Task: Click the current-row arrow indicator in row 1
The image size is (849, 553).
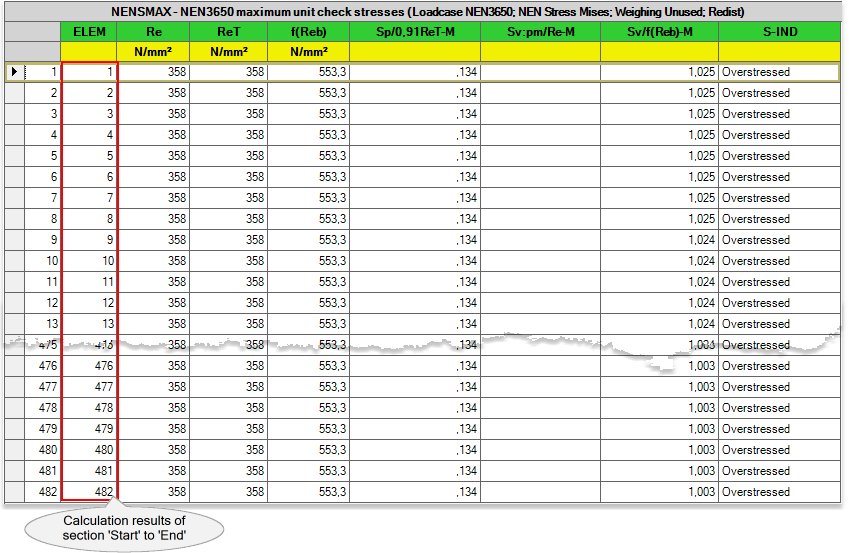Action: [14, 72]
